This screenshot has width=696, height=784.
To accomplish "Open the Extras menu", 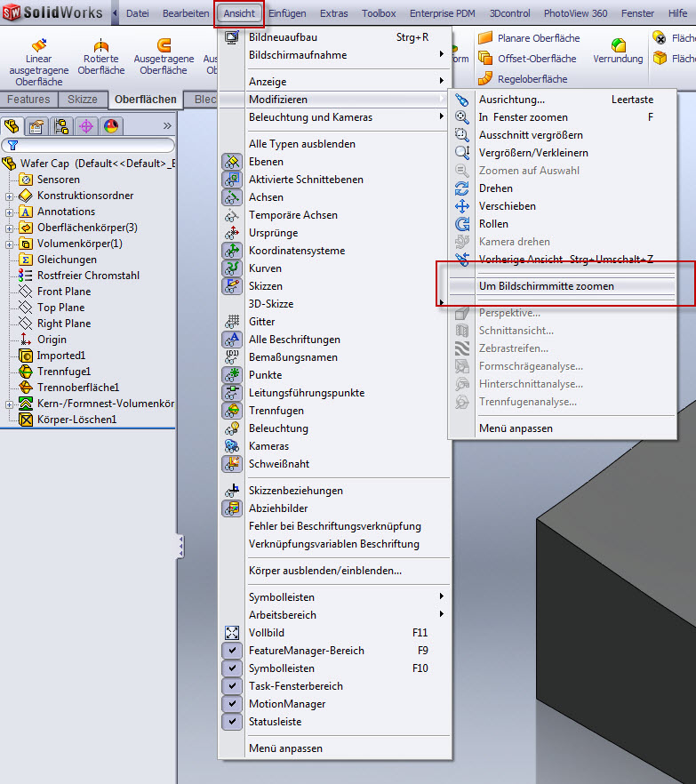I will click(x=334, y=13).
